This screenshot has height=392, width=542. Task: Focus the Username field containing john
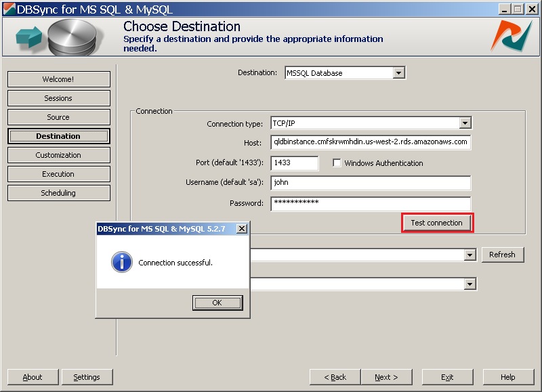(x=371, y=183)
